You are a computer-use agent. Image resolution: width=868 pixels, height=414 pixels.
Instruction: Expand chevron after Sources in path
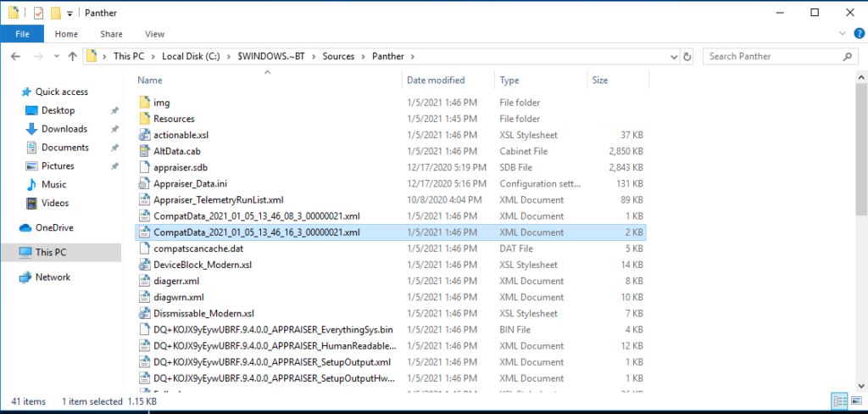pos(363,57)
